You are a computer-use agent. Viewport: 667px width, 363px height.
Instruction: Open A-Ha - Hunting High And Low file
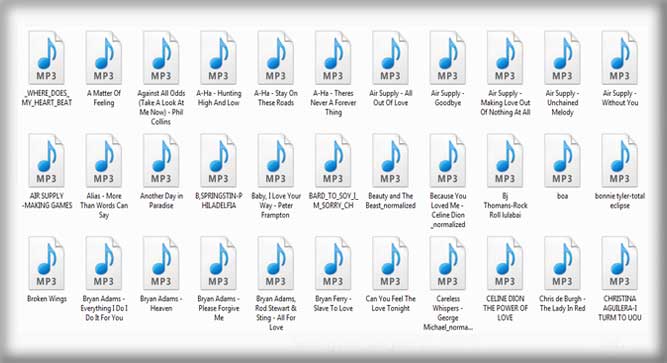[219, 58]
